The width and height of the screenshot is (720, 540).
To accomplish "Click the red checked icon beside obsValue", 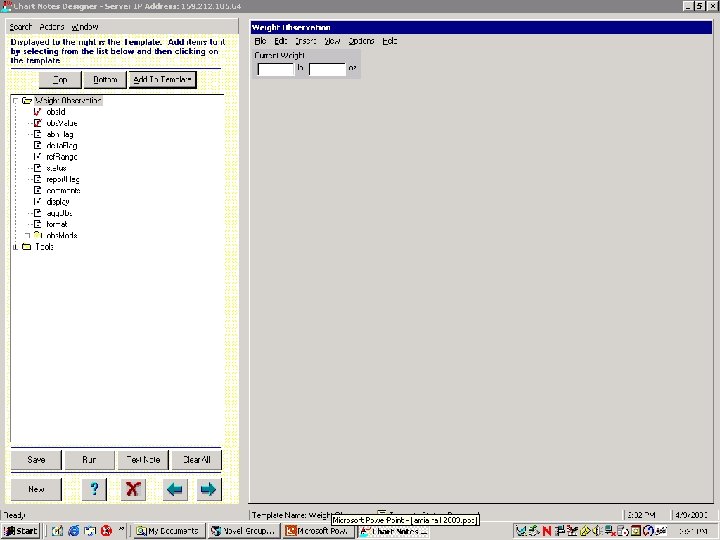I will pyautogui.click(x=38, y=123).
